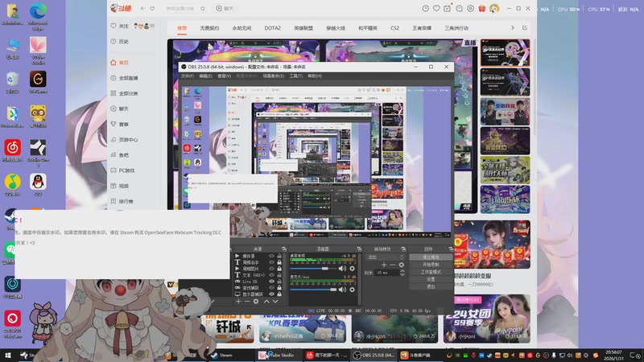Click 停止推流 in OBS controls
This screenshot has width=644, height=362.
[431, 257]
